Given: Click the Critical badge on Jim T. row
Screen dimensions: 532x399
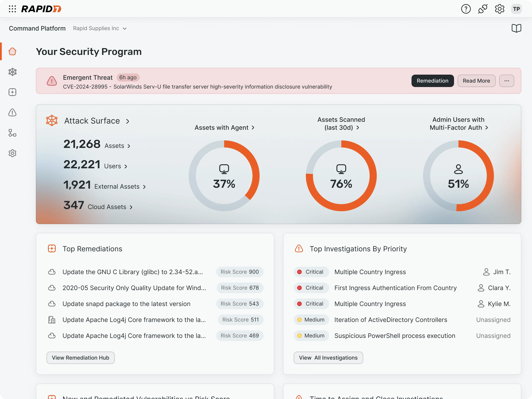Looking at the screenshot, I should point(311,272).
